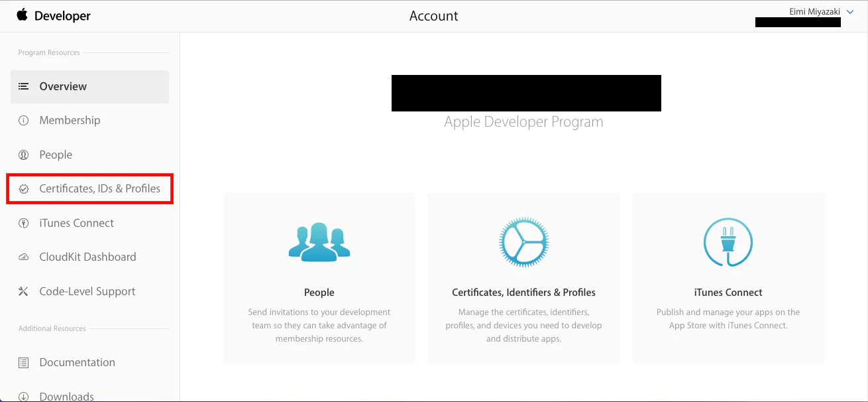Open the Membership section
This screenshot has width=868, height=402.
click(x=70, y=120)
